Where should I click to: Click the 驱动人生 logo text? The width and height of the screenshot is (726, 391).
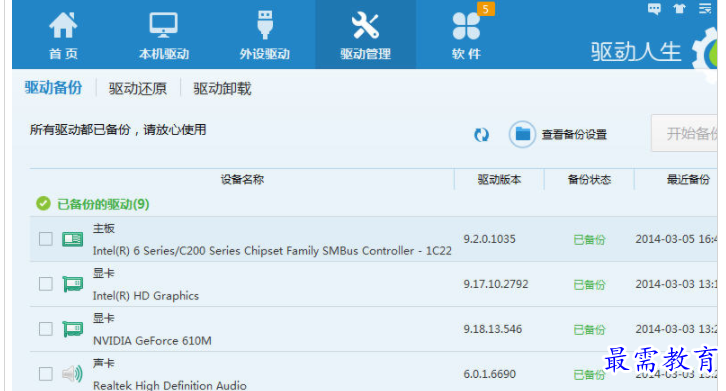(x=636, y=51)
